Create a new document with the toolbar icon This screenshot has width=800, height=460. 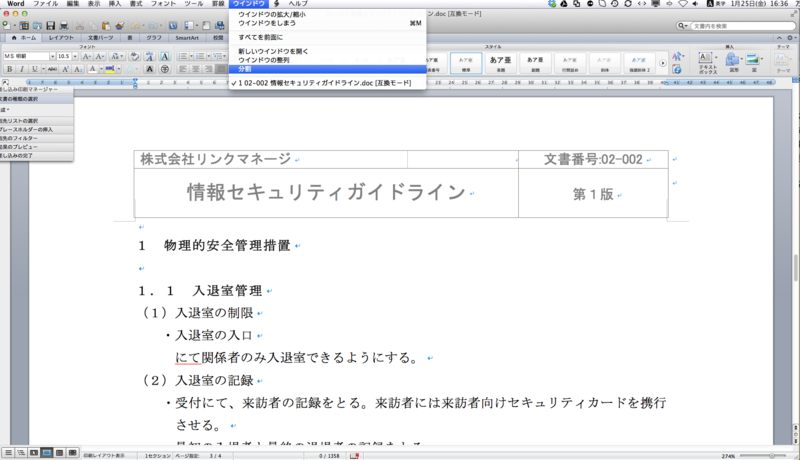(7, 25)
